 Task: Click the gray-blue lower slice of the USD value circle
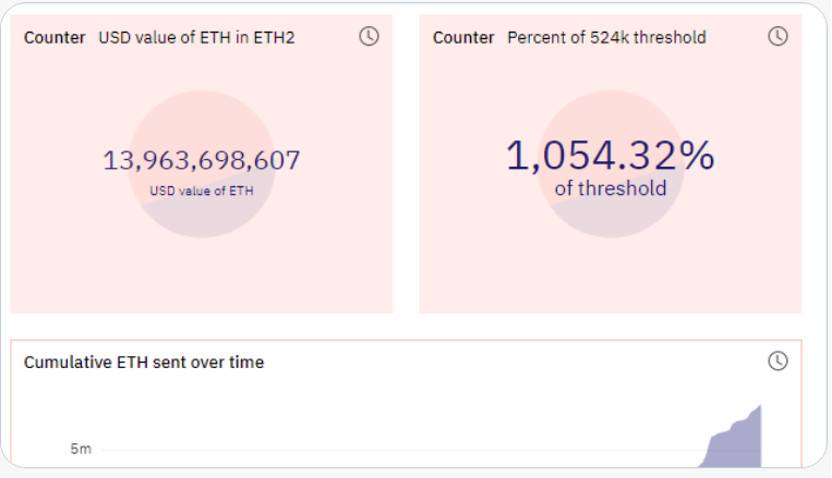pos(205,222)
